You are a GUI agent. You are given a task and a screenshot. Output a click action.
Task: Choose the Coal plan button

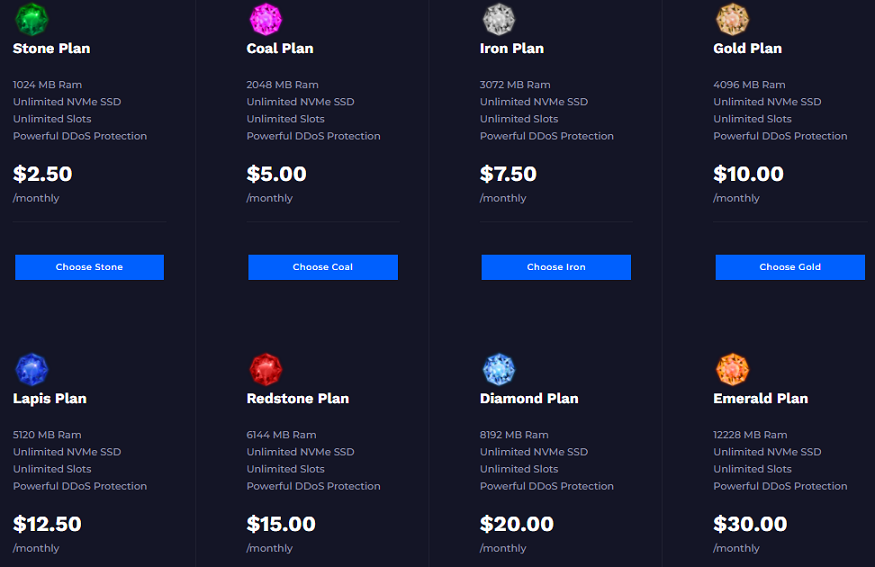click(323, 267)
